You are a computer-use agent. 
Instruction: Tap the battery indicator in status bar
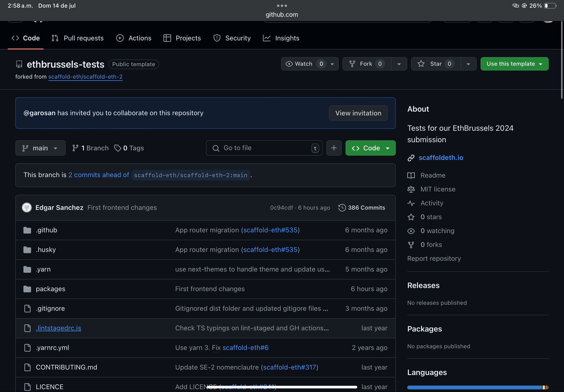tap(550, 6)
